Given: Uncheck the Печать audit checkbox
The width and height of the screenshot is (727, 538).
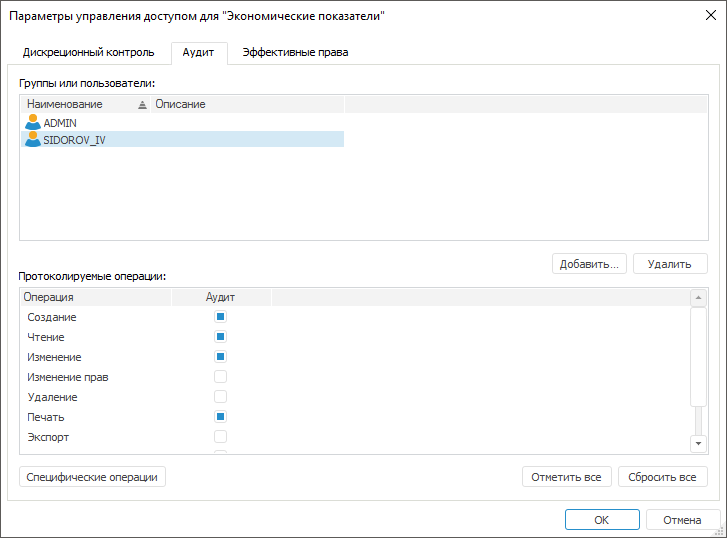Looking at the screenshot, I should [221, 417].
